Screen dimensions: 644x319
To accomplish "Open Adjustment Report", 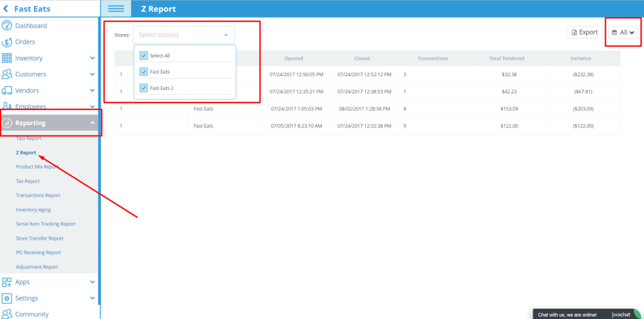I will [37, 267].
